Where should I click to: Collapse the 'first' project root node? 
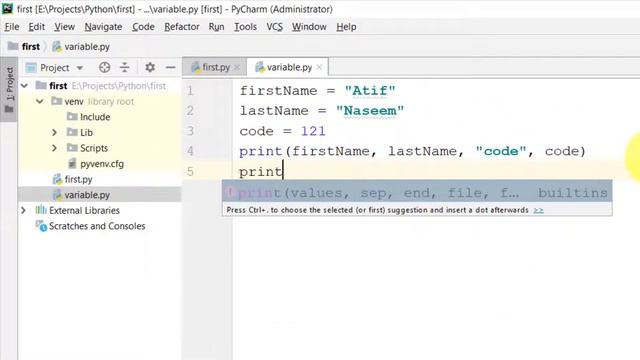pyautogui.click(x=25, y=86)
